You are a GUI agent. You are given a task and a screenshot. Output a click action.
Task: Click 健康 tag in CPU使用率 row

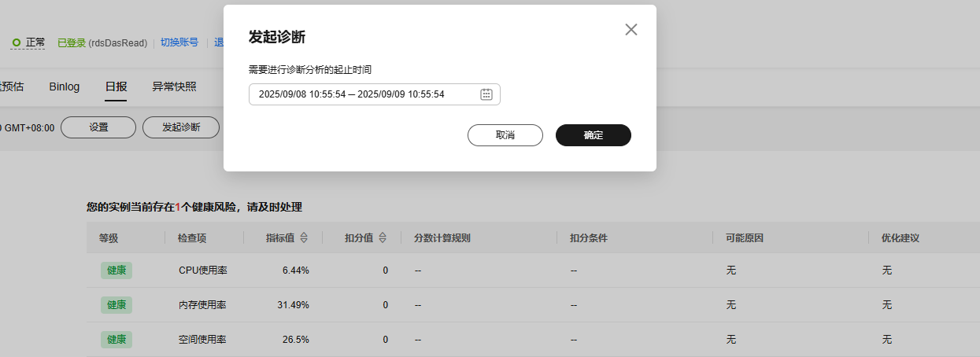click(116, 271)
